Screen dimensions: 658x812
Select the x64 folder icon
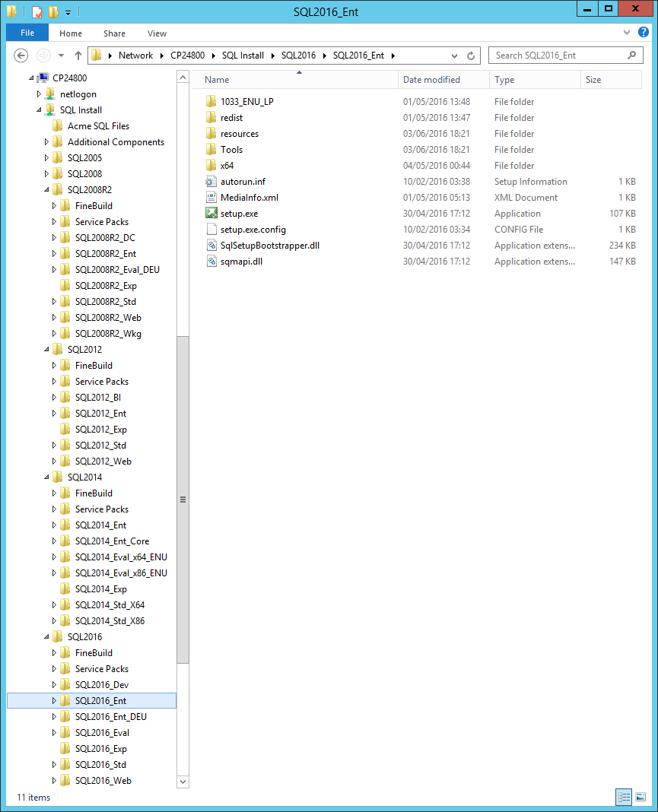point(211,165)
